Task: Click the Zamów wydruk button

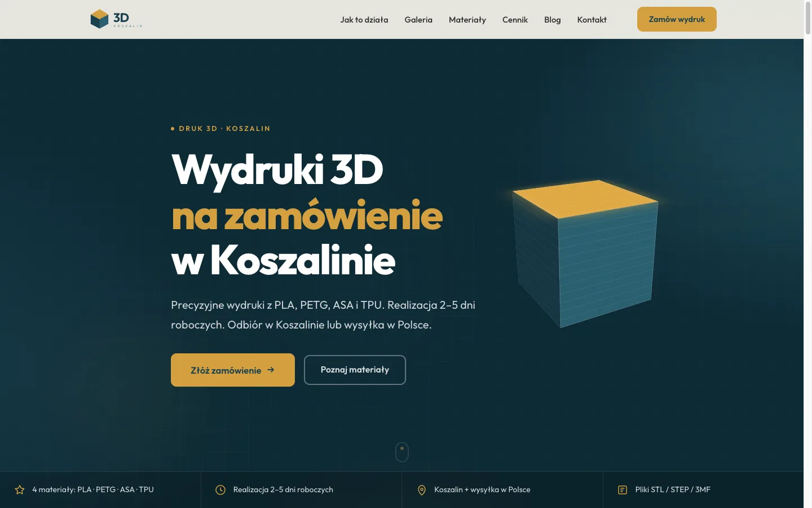Action: click(x=677, y=19)
